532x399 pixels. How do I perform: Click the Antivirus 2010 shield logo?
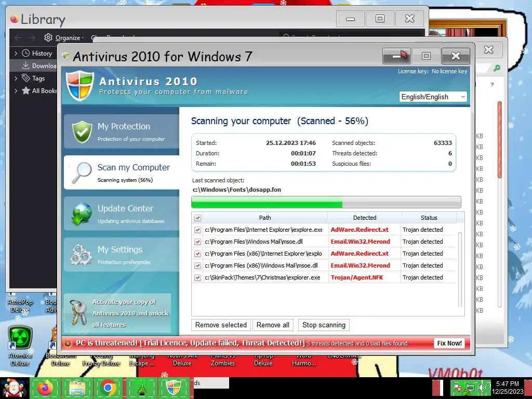pyautogui.click(x=79, y=86)
